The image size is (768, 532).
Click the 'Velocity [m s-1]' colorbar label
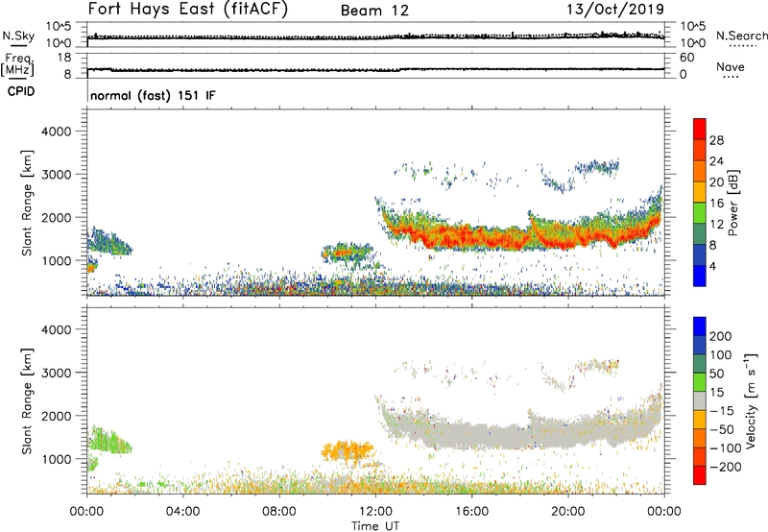coord(751,400)
